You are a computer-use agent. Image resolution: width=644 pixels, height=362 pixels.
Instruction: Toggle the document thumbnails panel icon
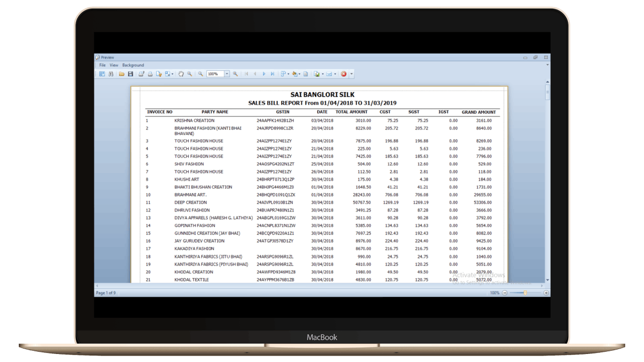[102, 74]
